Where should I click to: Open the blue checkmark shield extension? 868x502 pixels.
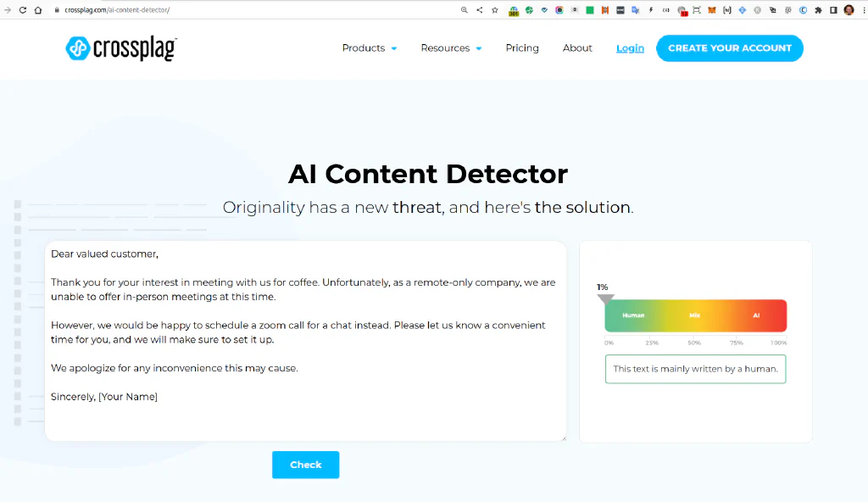(545, 10)
